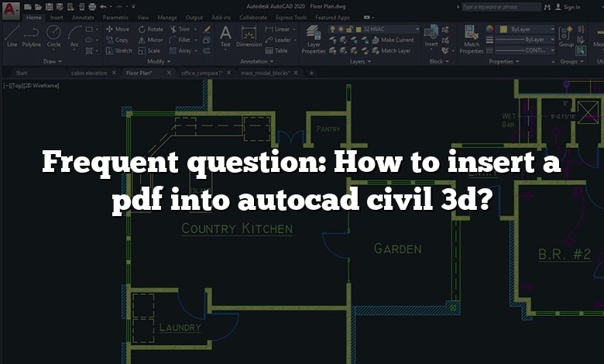Click the yellow ByLayer color swatch
Viewport: 604px width, 364px height.
pyautogui.click(x=503, y=29)
